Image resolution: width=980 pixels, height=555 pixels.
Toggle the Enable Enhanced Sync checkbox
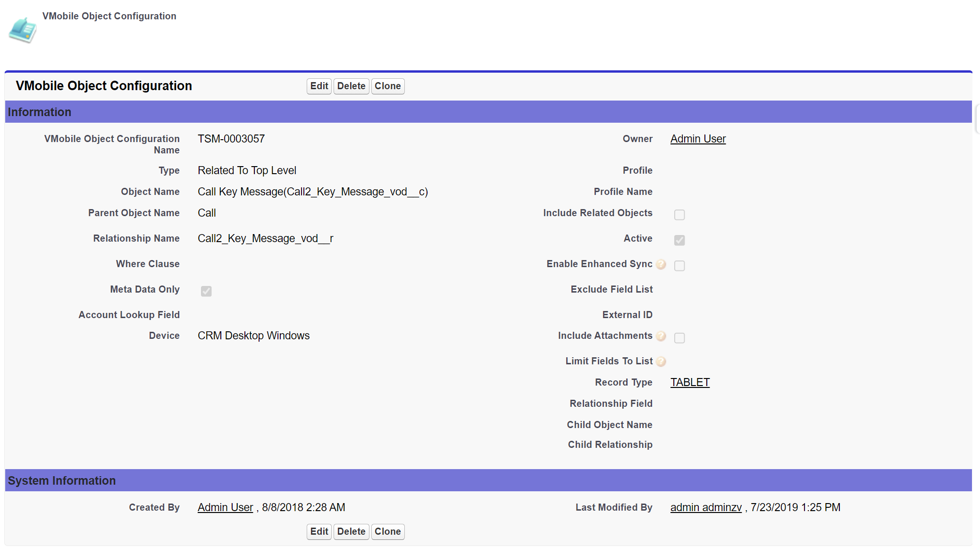coord(679,266)
